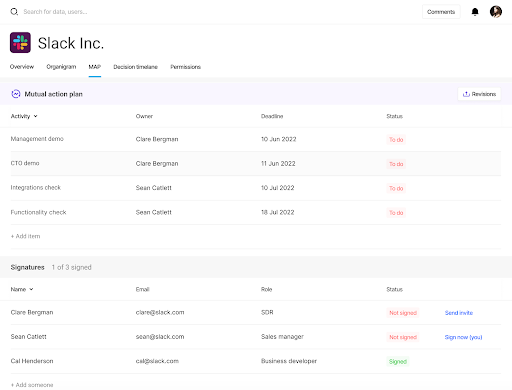This screenshot has width=512, height=390.
Task: Click To do status for Integrations check
Action: tap(396, 188)
